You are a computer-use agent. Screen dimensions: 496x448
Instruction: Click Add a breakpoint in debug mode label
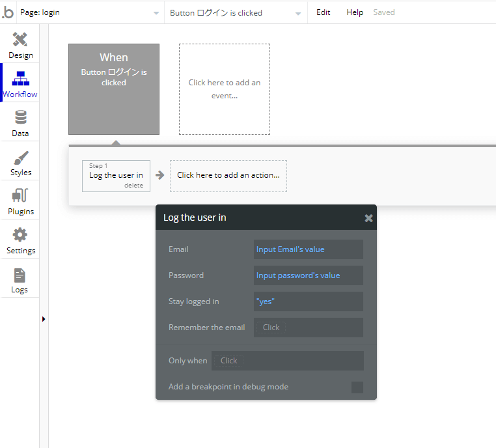point(228,387)
